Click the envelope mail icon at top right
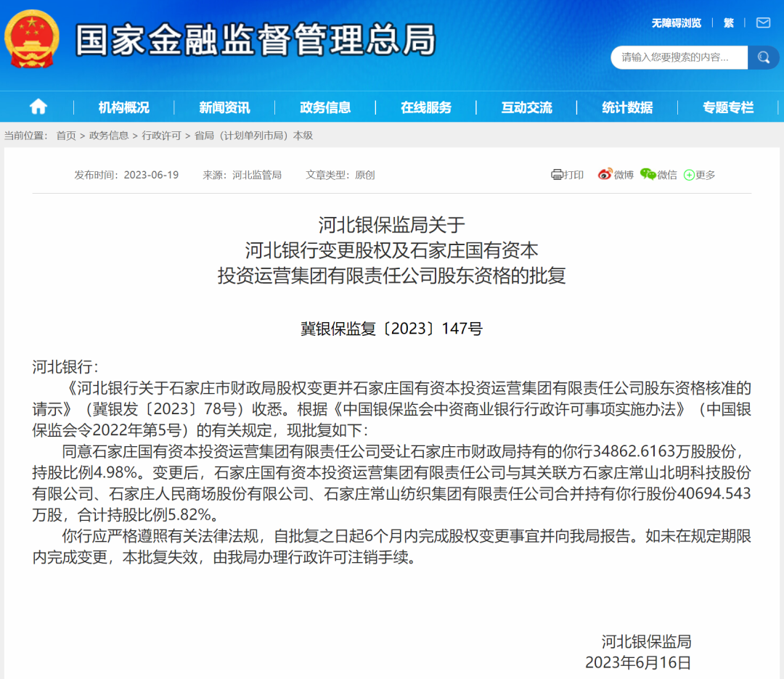The image size is (784, 679). coord(763,22)
